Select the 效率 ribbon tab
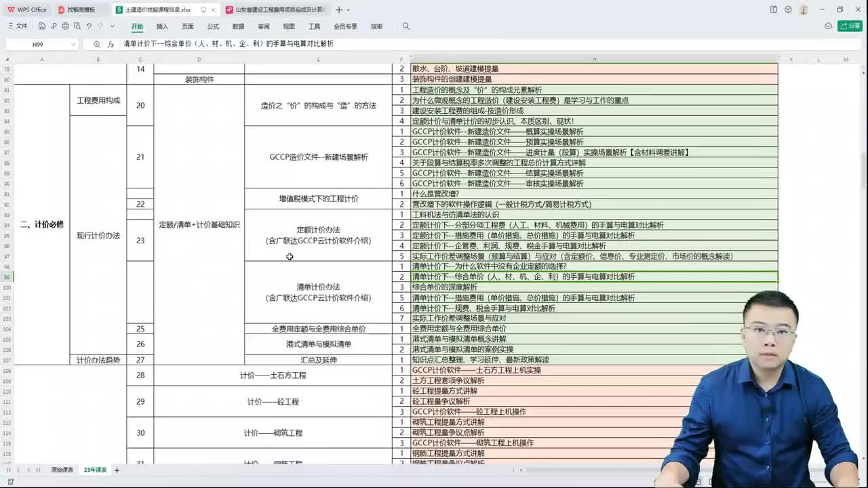 point(376,26)
